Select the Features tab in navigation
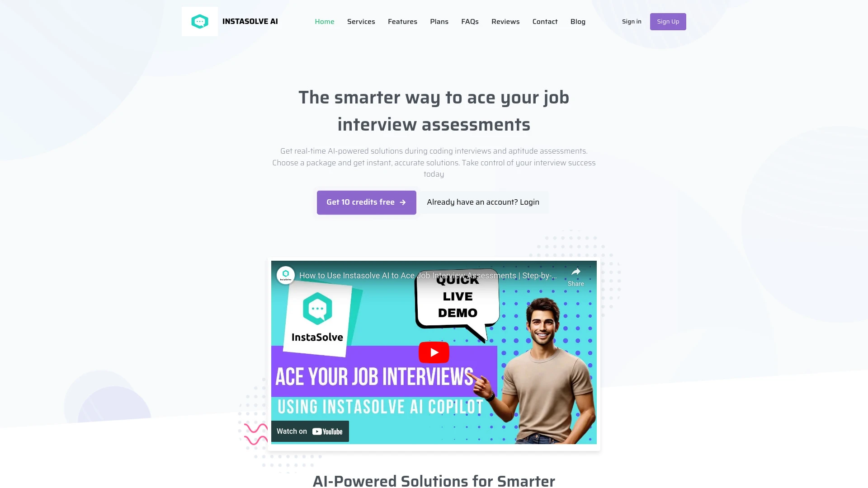 pyautogui.click(x=402, y=21)
